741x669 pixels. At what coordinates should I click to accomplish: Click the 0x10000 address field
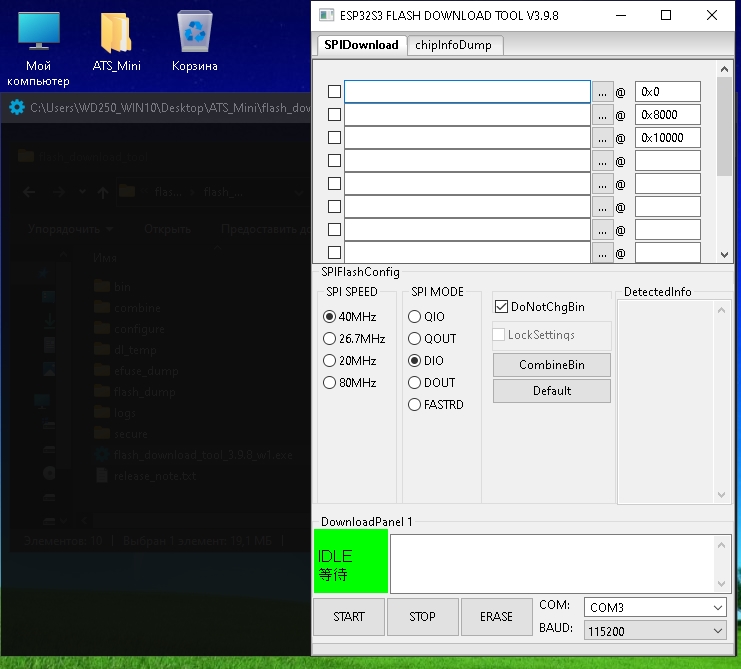point(667,138)
